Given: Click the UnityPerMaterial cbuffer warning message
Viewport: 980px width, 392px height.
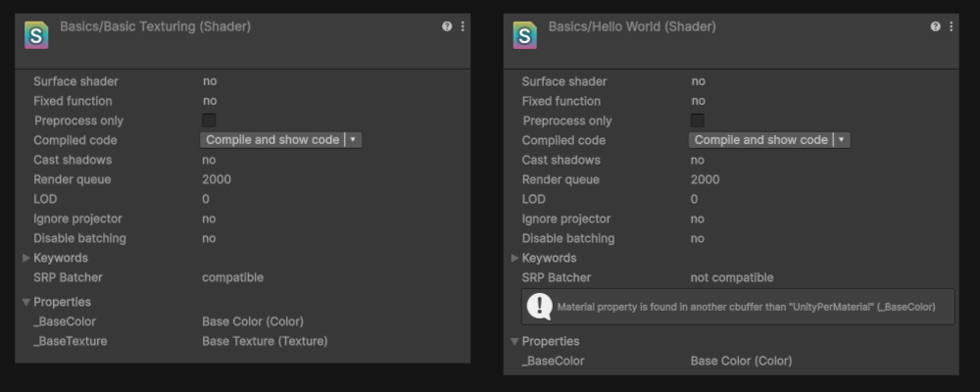Looking at the screenshot, I should point(746,307).
